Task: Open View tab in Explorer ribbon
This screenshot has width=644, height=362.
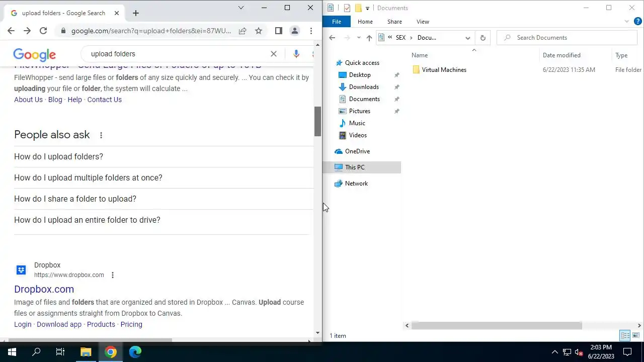Action: (x=423, y=22)
